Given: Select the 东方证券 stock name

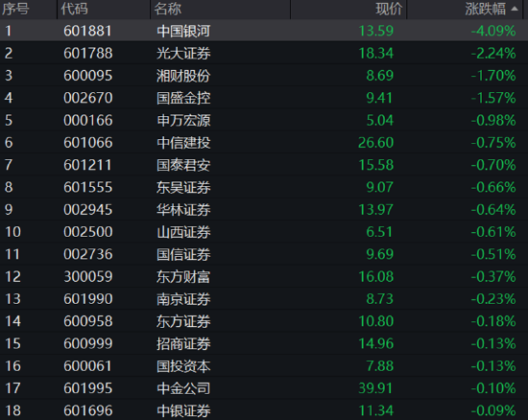Looking at the screenshot, I should pos(183,321).
